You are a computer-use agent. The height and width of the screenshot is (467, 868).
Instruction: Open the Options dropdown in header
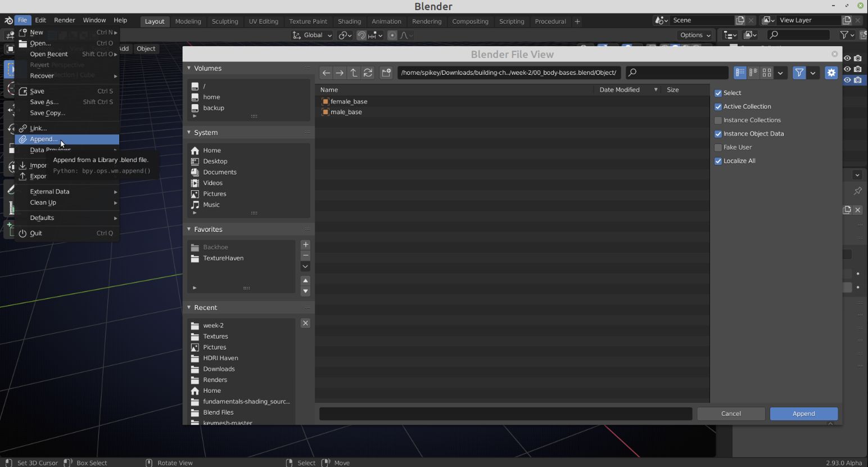[695, 35]
